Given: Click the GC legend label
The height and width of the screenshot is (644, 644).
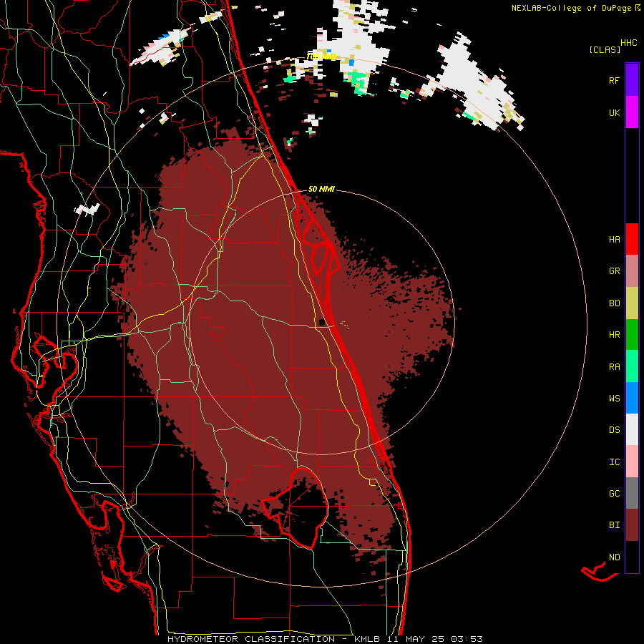Looking at the screenshot, I should point(614,493).
